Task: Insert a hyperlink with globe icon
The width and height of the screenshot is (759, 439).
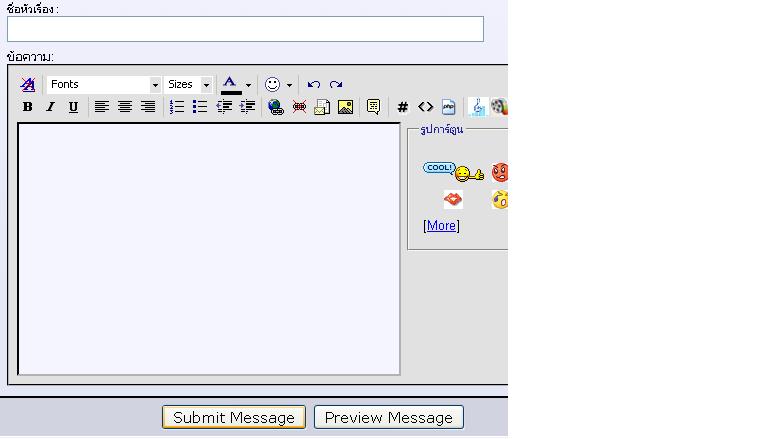Action: click(276, 107)
